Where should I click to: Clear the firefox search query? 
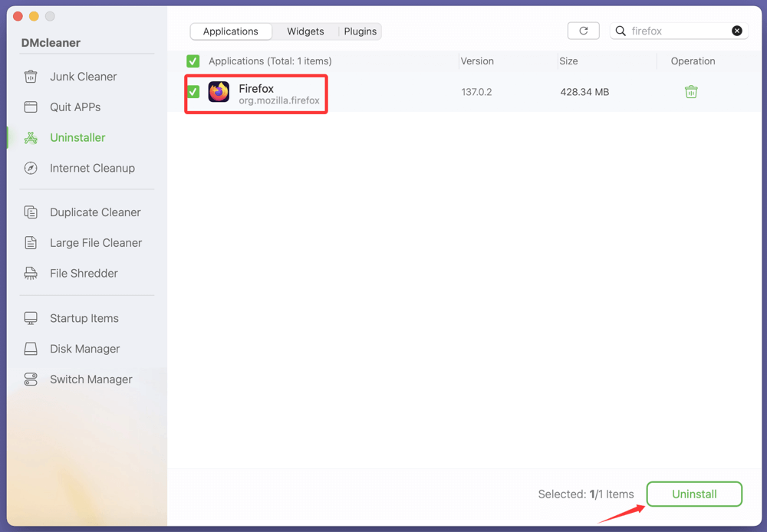[737, 30]
